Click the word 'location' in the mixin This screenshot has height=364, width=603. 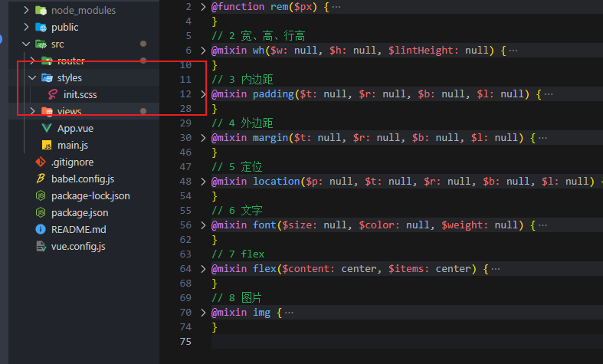pos(276,181)
